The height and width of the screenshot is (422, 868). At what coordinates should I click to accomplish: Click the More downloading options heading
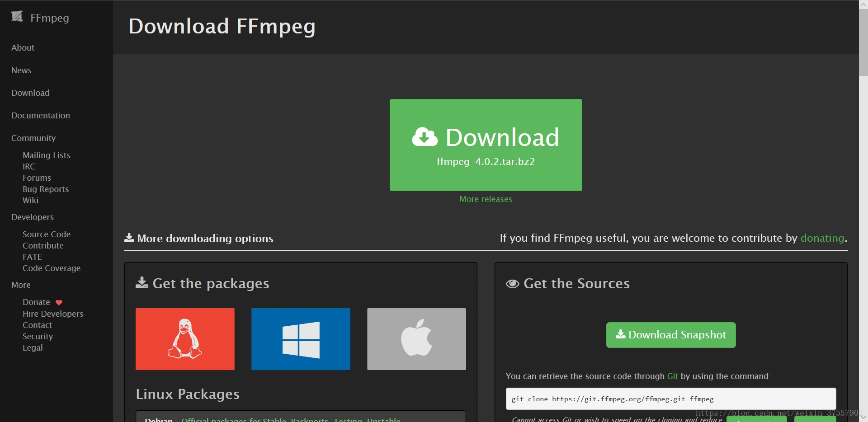[205, 238]
